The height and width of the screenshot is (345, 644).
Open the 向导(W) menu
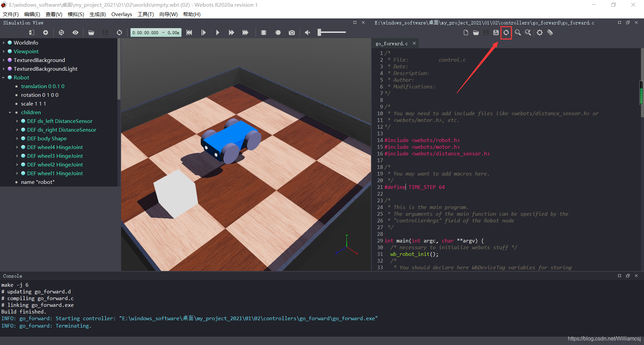pyautogui.click(x=168, y=14)
